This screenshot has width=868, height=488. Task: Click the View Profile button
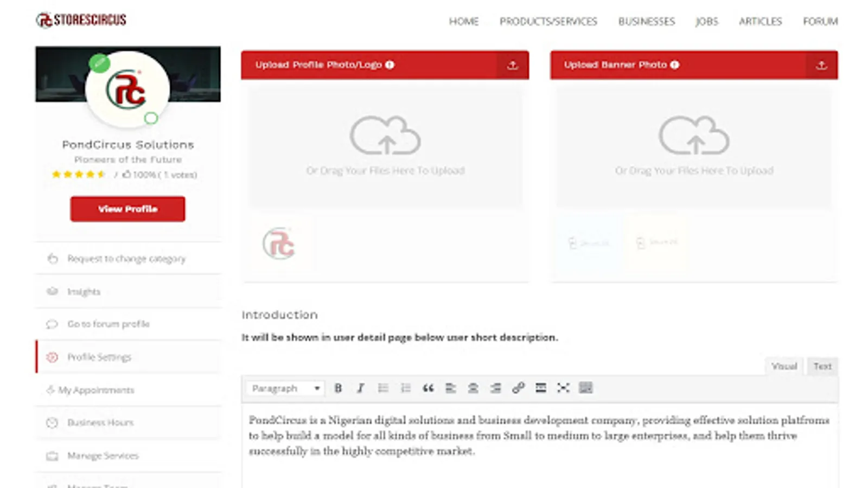click(127, 209)
